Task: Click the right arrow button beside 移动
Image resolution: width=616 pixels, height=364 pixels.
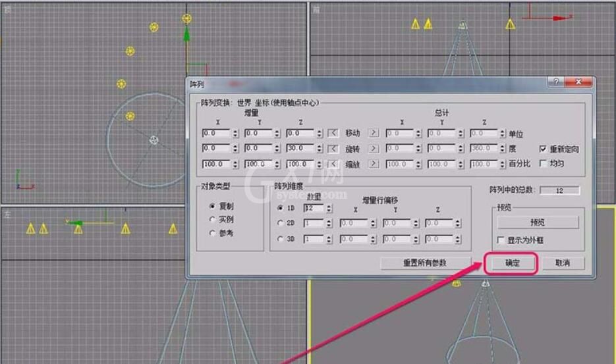Action: (374, 133)
